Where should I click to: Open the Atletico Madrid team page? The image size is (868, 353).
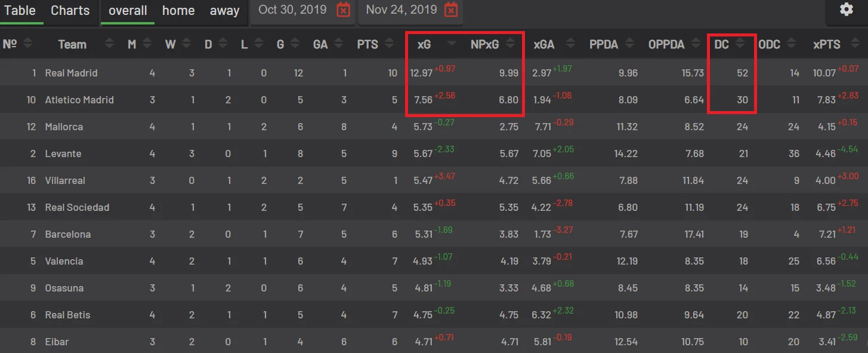click(x=79, y=100)
